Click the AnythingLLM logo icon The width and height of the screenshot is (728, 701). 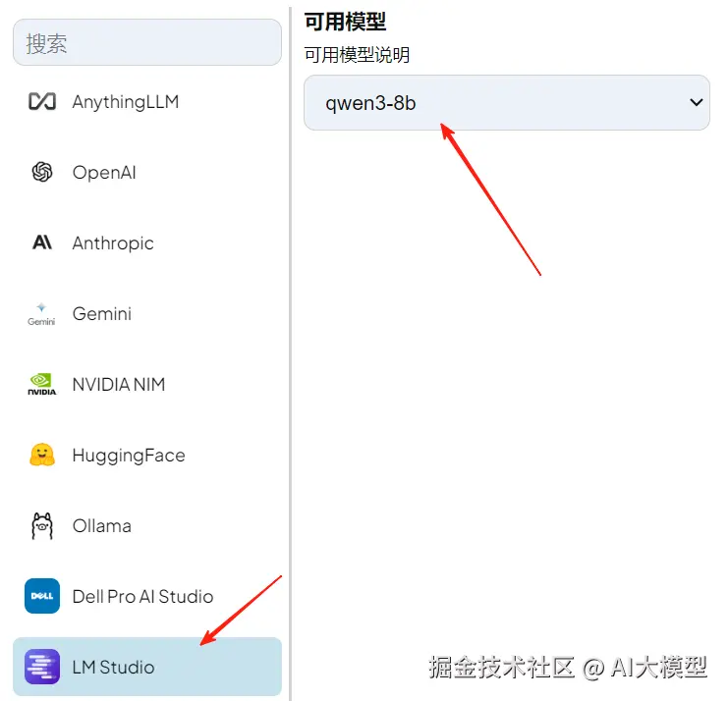[x=42, y=101]
